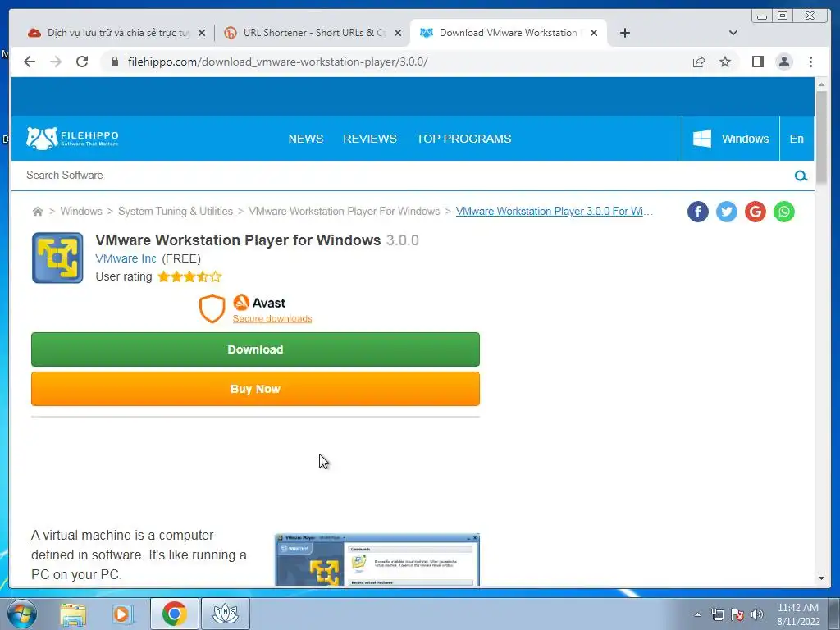Share on WhatsApp

pos(783,212)
